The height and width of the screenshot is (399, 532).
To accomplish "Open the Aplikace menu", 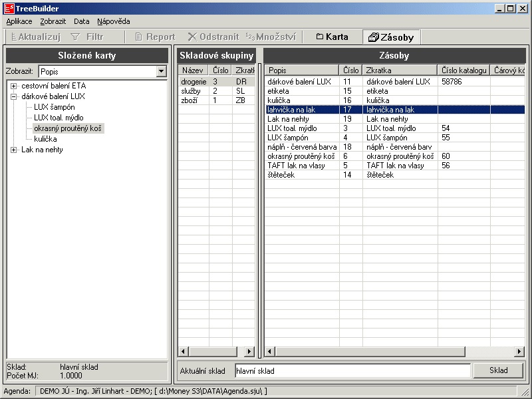I will pos(19,21).
